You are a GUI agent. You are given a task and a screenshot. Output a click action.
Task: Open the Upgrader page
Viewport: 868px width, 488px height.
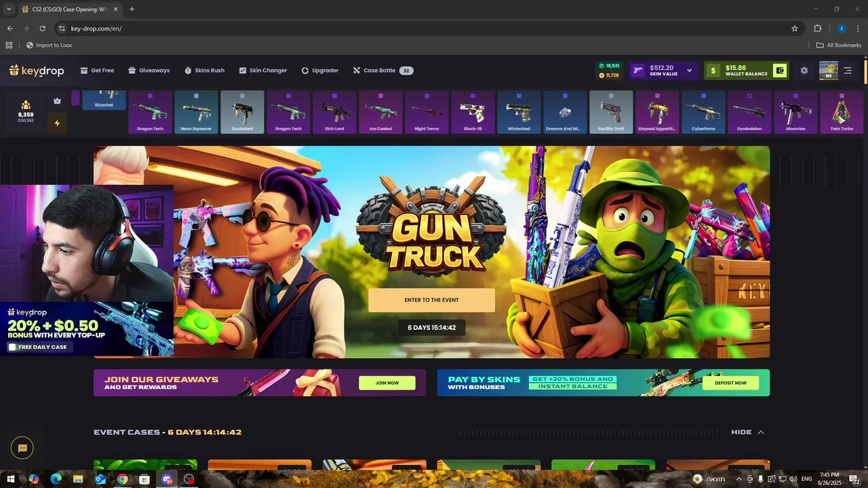319,70
